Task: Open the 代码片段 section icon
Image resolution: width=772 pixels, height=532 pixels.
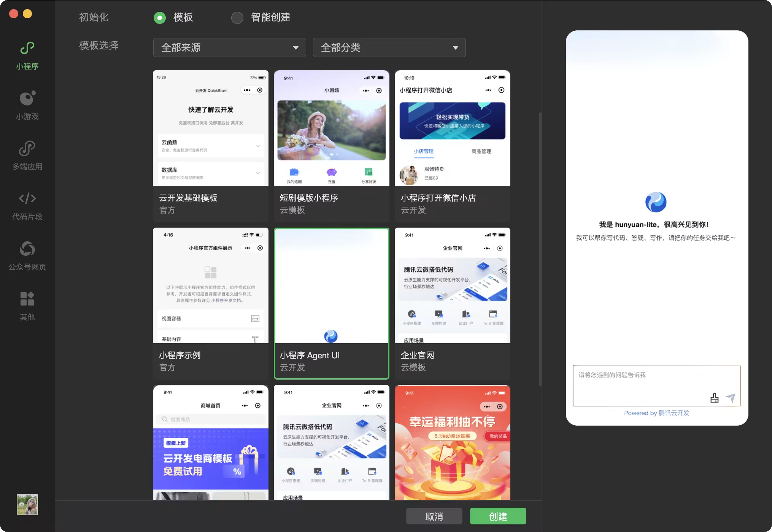Action: 27,198
